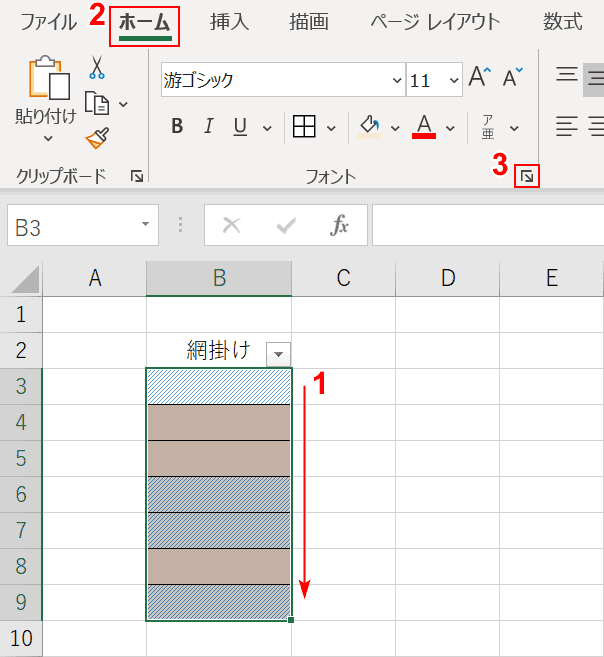Screen dimensions: 604x657
Task: Expand the Paste options arrow
Action: coord(48,138)
